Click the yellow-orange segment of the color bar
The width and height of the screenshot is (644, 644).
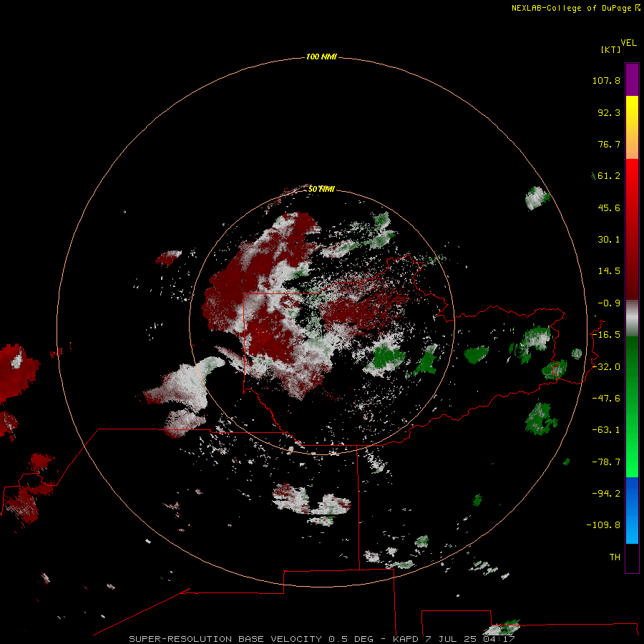point(632,127)
